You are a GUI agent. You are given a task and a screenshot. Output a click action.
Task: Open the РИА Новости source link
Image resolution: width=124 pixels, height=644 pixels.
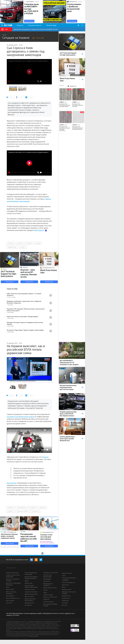(x=39, y=230)
